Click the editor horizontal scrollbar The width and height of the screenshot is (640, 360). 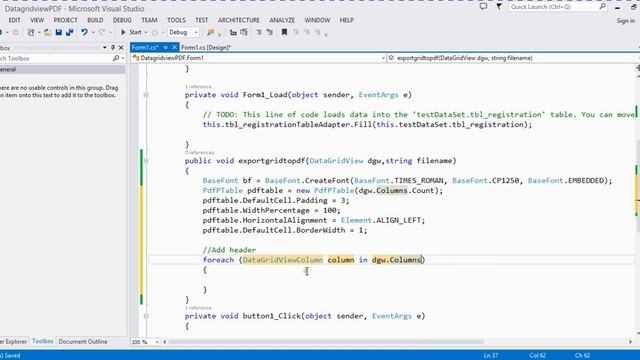click(x=327, y=342)
